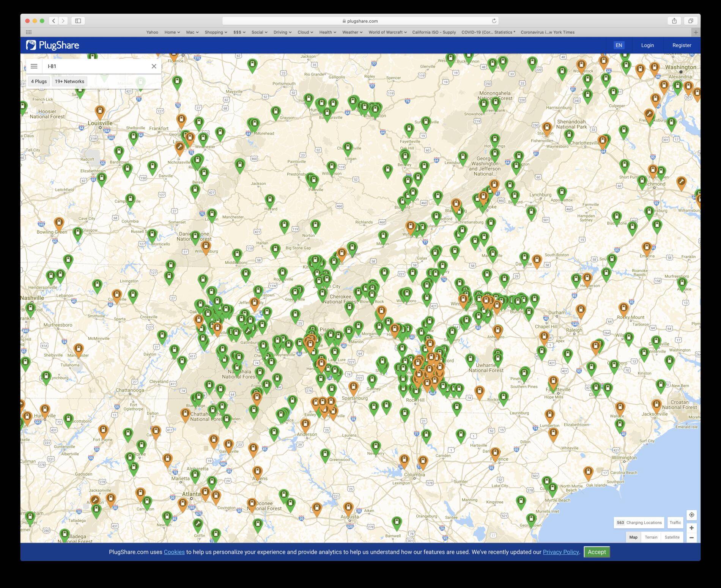Go back in Safari

[x=54, y=21]
